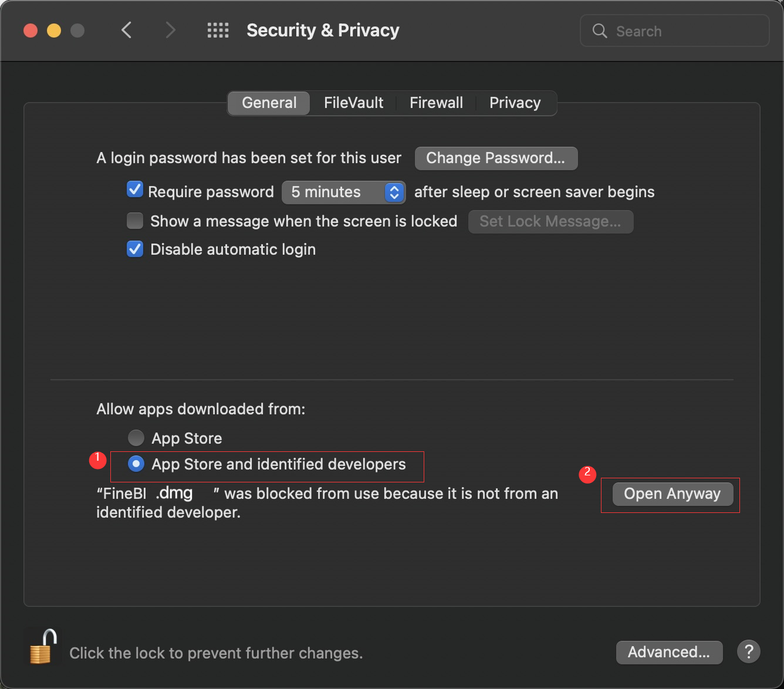Choose App Store and identified developers
The image size is (784, 689).
click(136, 464)
